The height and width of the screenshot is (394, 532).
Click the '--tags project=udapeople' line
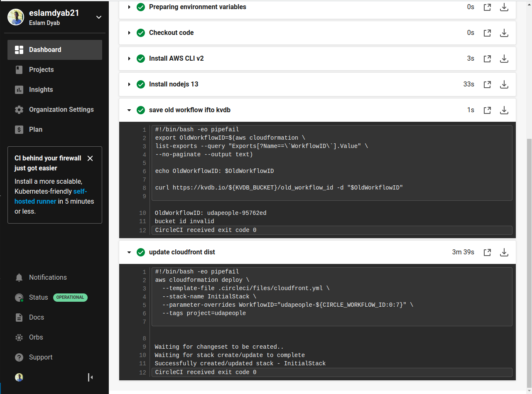pos(204,313)
